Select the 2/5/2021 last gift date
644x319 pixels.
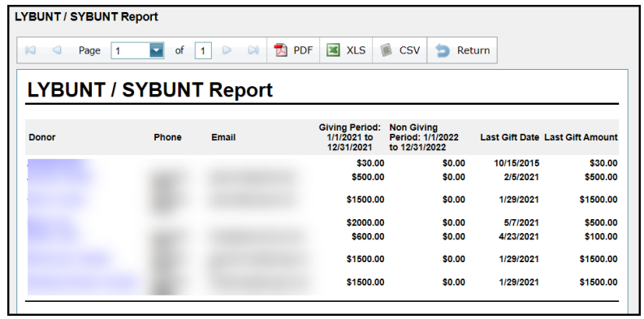pyautogui.click(x=521, y=178)
